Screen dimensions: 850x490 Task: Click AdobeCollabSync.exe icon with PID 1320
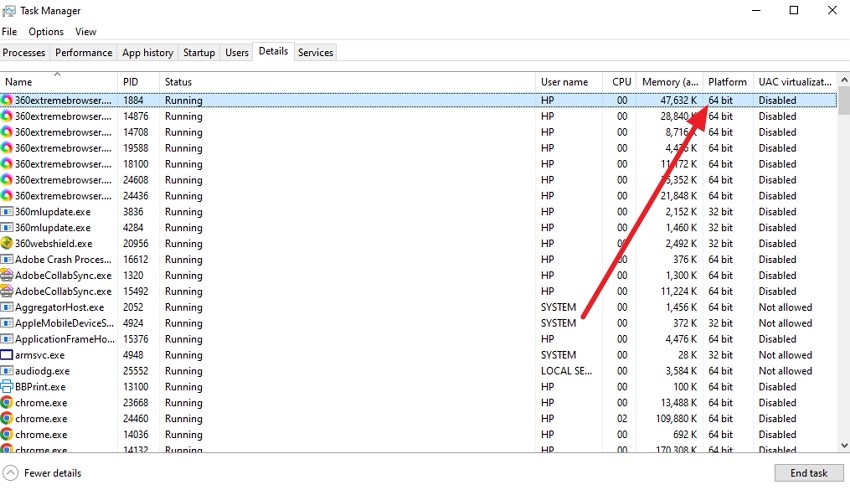pyautogui.click(x=7, y=275)
